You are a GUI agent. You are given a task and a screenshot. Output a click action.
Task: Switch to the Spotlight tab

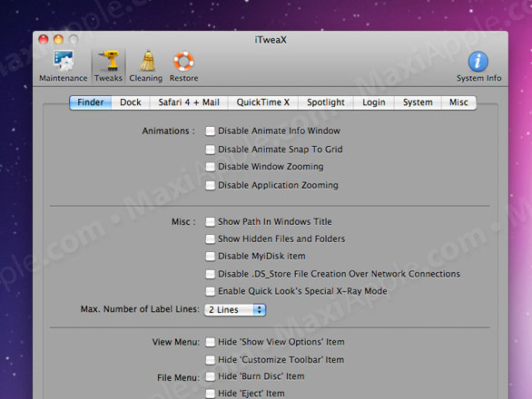[326, 102]
